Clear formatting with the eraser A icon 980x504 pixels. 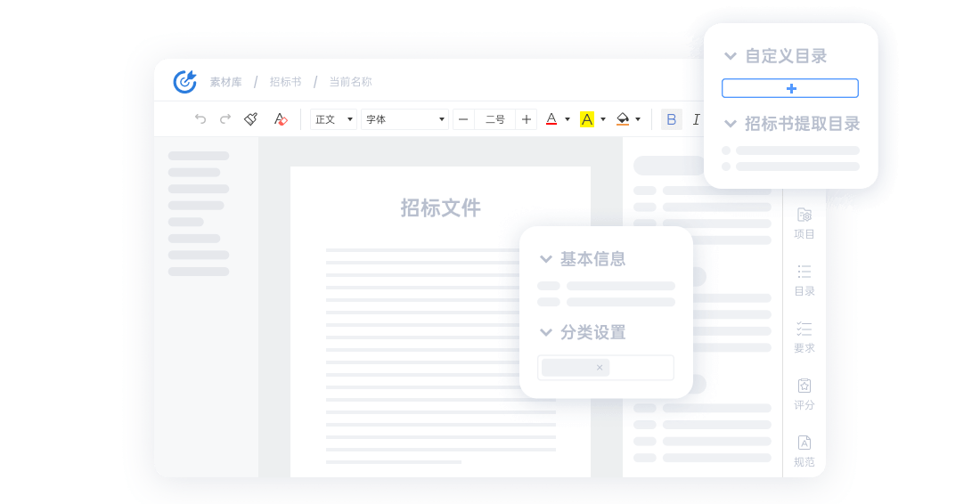[281, 118]
